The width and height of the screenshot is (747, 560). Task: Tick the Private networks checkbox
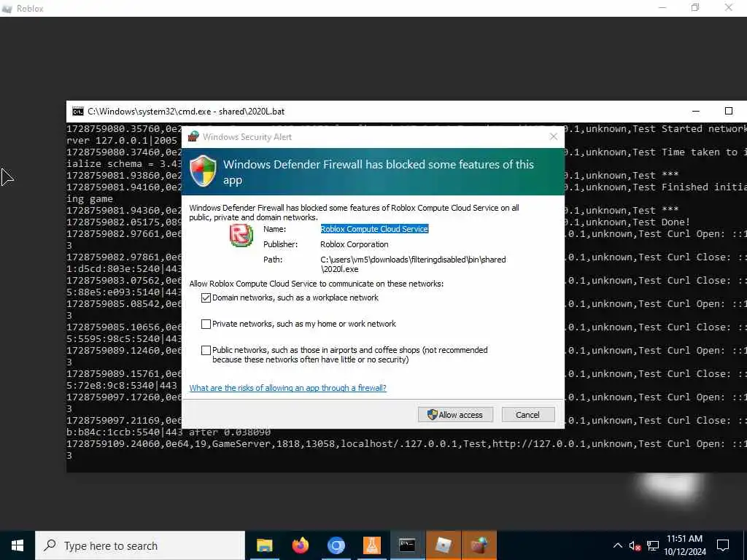tap(206, 324)
